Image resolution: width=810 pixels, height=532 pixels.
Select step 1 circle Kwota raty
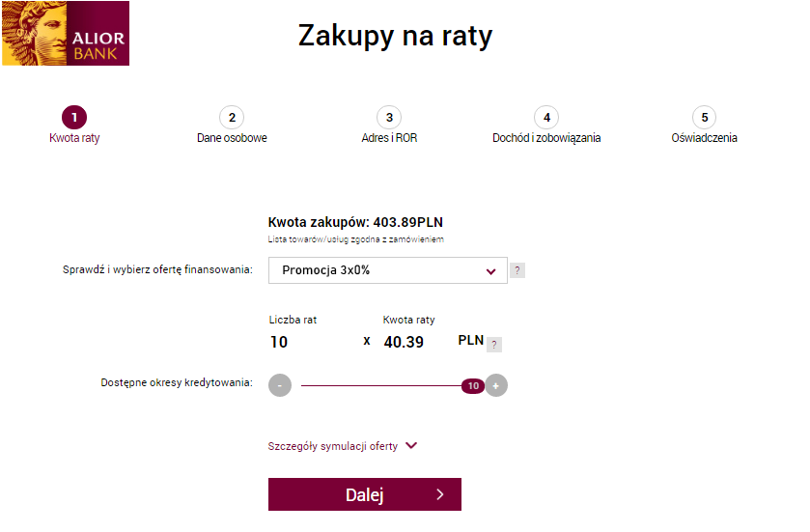pyautogui.click(x=74, y=117)
